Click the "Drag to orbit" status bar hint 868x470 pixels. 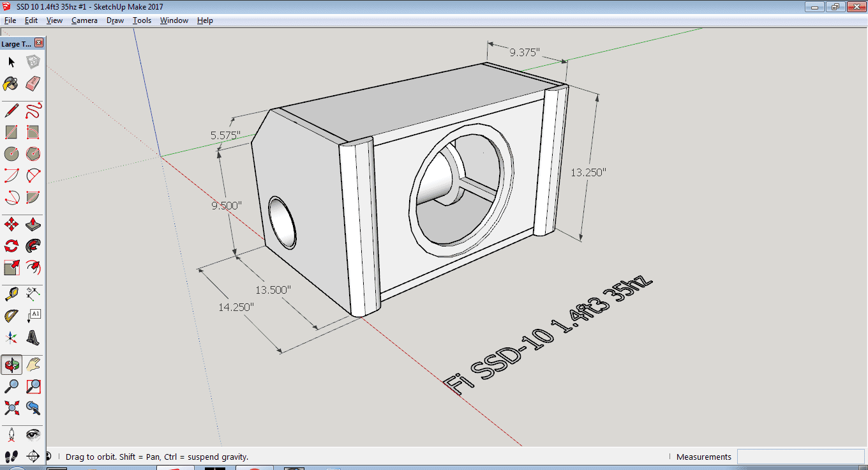(157, 457)
